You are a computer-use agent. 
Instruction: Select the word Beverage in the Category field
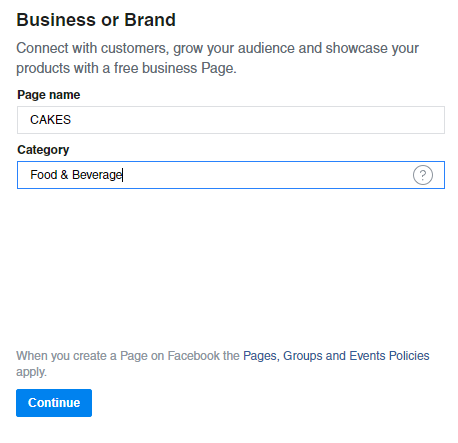pos(97,175)
